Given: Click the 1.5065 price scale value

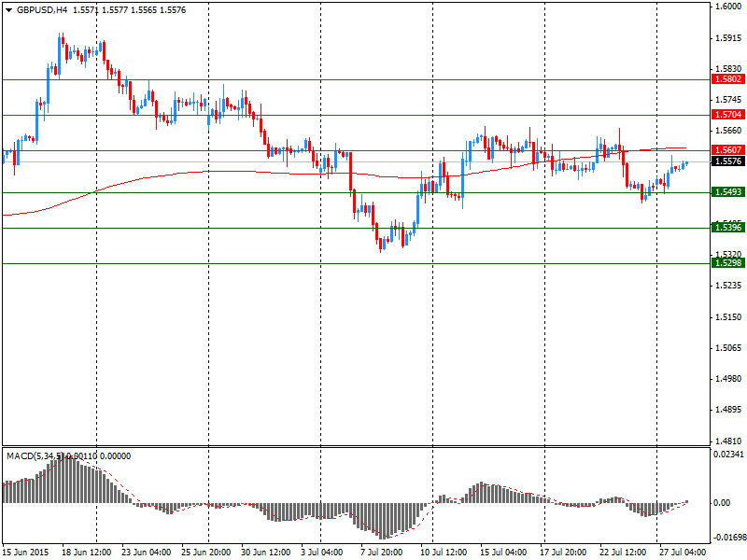Looking at the screenshot, I should pyautogui.click(x=728, y=348).
